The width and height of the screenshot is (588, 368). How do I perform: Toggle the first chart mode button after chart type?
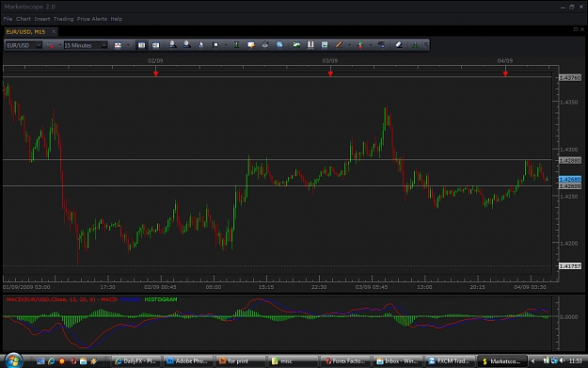click(x=141, y=45)
